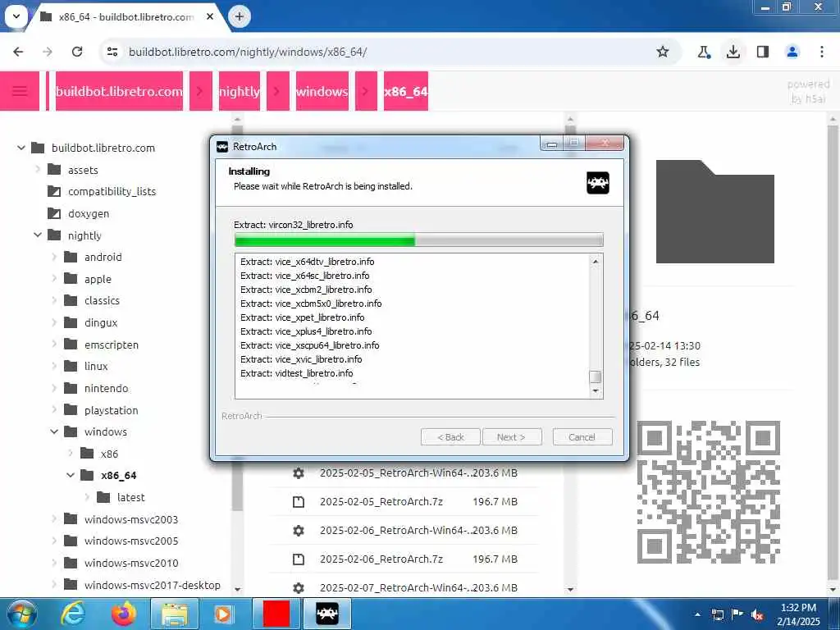Open Action Center flag tray icon
Image resolution: width=840 pixels, height=630 pixels.
(x=737, y=614)
